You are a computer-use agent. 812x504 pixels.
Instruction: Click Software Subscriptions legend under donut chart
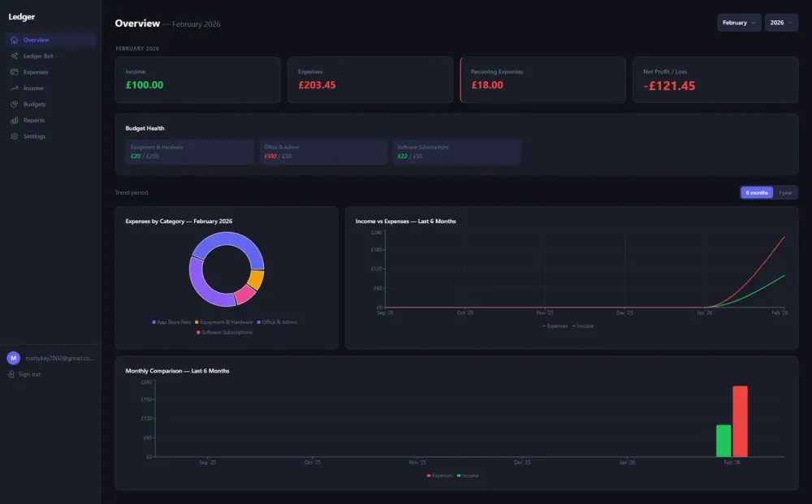(224, 332)
